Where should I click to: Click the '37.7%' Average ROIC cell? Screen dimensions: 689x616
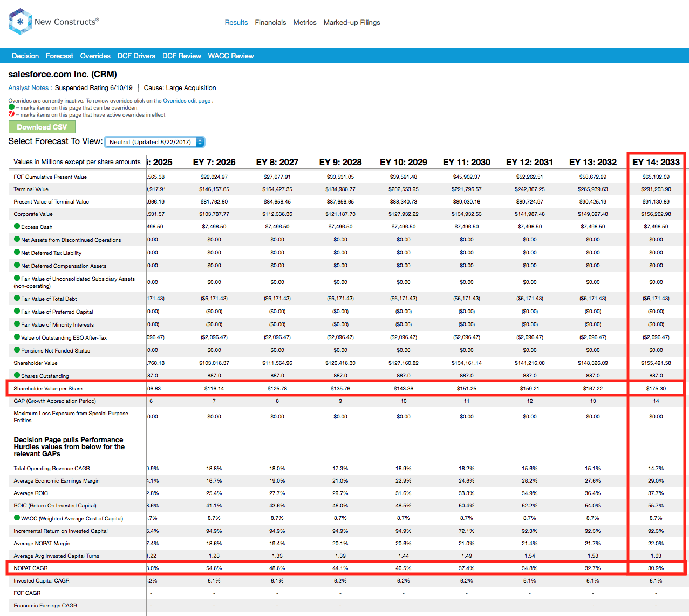tap(656, 493)
